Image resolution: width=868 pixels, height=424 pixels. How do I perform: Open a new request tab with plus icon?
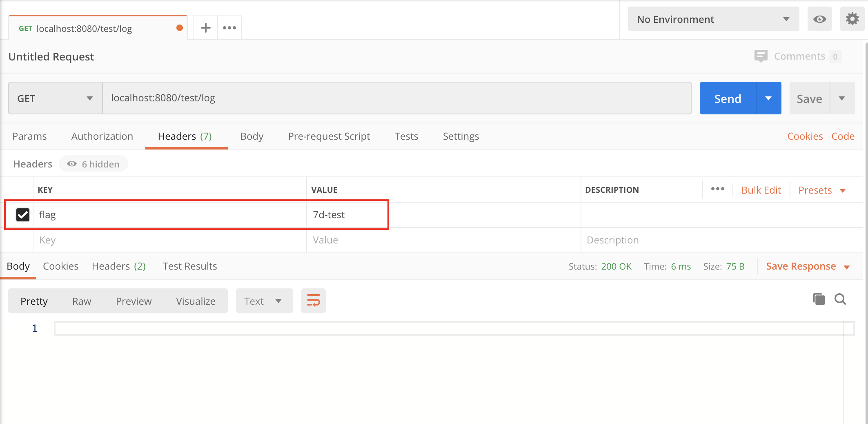[205, 28]
